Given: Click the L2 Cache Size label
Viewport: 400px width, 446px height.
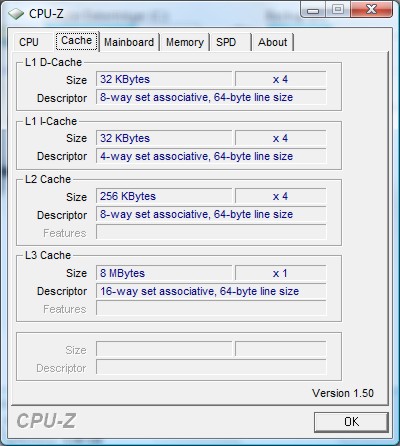Looking at the screenshot, I should tap(76, 197).
